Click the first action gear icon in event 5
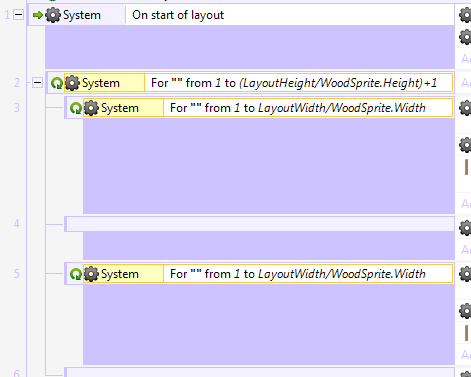 pyautogui.click(x=465, y=274)
